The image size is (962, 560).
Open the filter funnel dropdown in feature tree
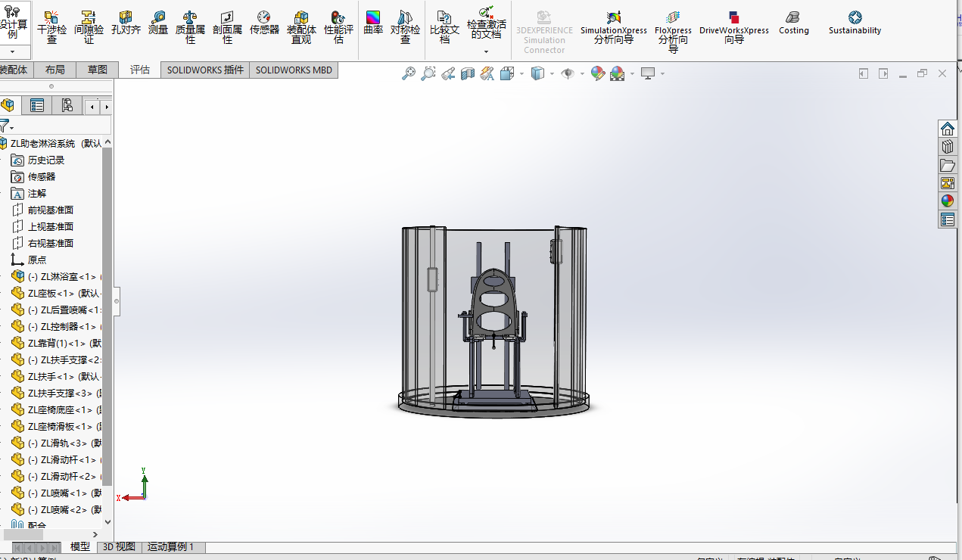12,128
